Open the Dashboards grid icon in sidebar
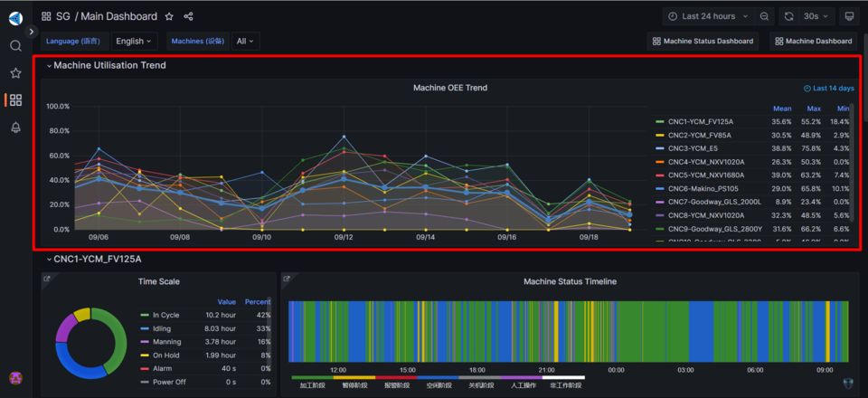Viewport: 868px width, 398px height. (x=15, y=100)
